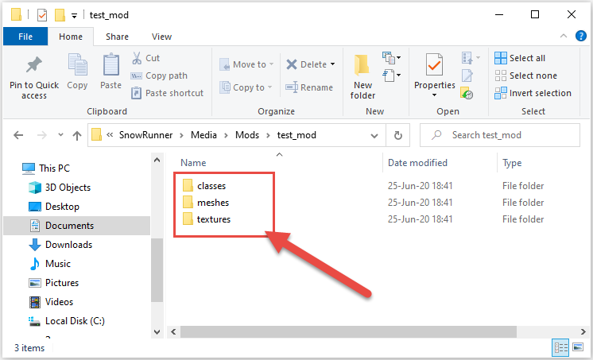This screenshot has width=593, height=360.
Task: Click the Rename button
Action: pyautogui.click(x=309, y=88)
